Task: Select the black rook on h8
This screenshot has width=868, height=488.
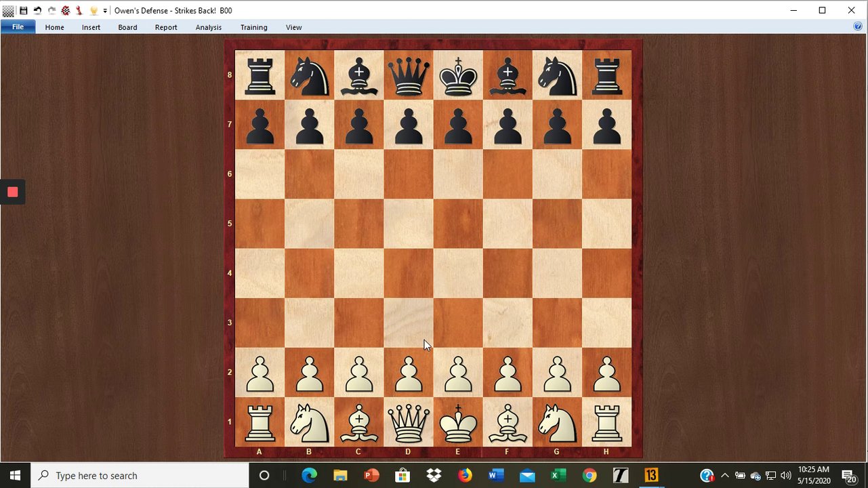Action: pyautogui.click(x=606, y=75)
